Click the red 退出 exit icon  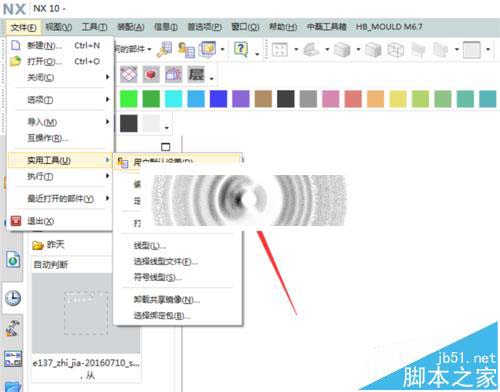(16, 221)
